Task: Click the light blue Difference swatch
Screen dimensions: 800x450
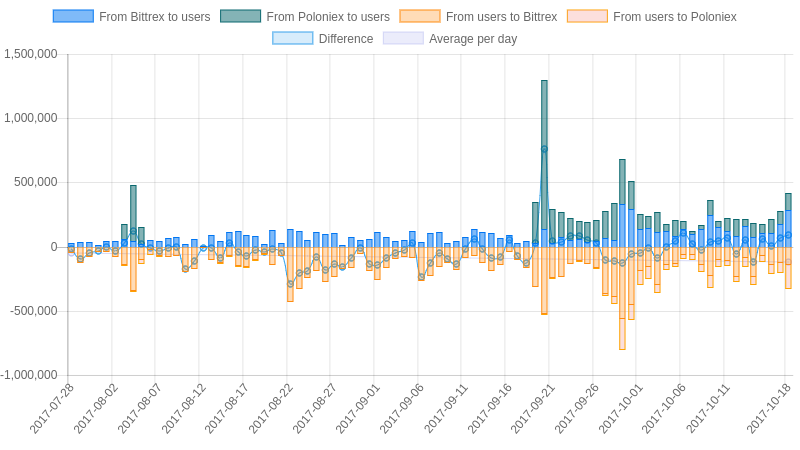Action: click(x=293, y=38)
